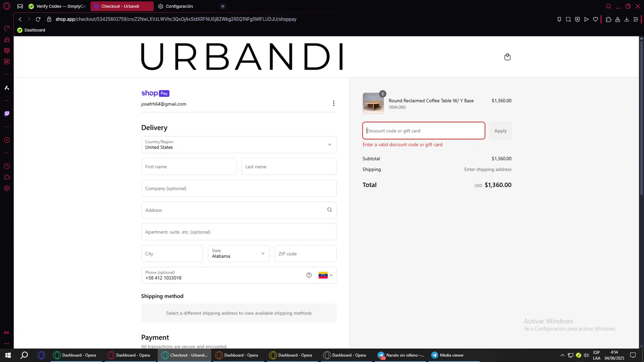
Task: Show hidden system tray icons chevron
Action: coord(562,355)
